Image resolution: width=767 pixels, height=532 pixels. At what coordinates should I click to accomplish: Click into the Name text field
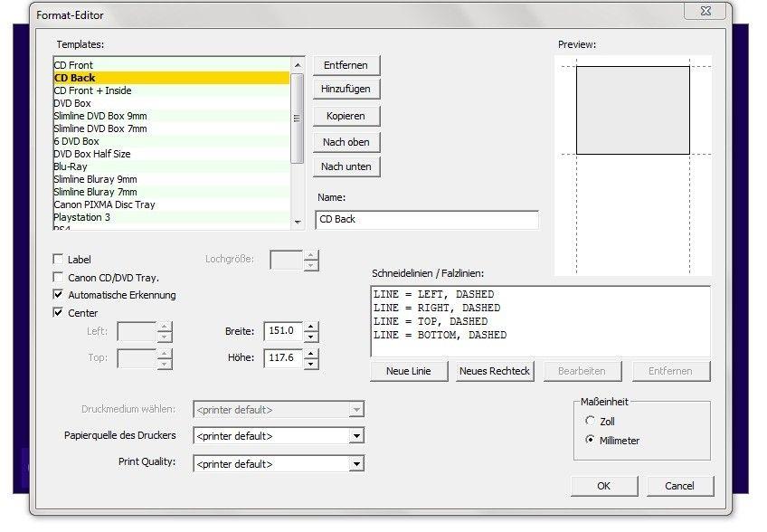[x=426, y=220]
